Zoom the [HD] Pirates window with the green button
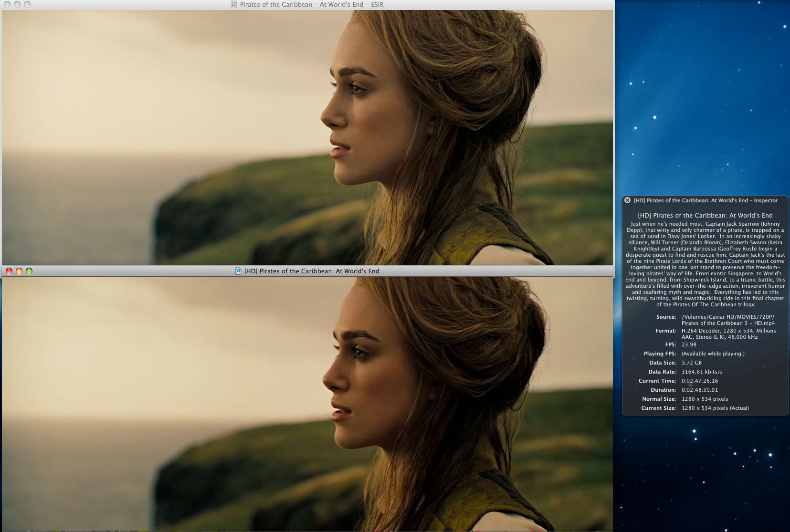The image size is (790, 532). pyautogui.click(x=29, y=271)
